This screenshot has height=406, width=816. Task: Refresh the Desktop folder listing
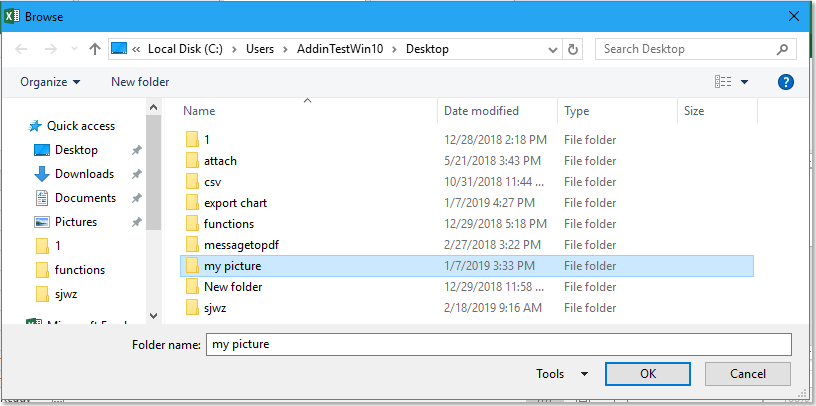573,49
